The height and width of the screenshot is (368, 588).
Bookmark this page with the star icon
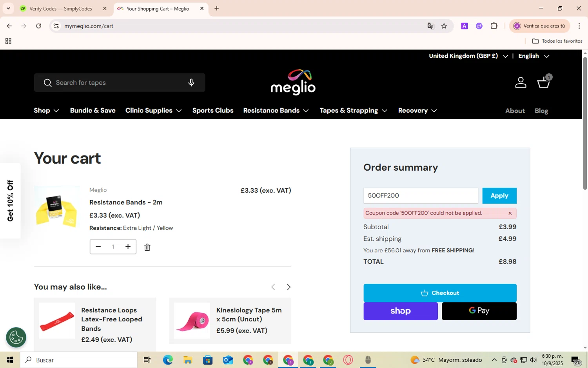coord(444,26)
